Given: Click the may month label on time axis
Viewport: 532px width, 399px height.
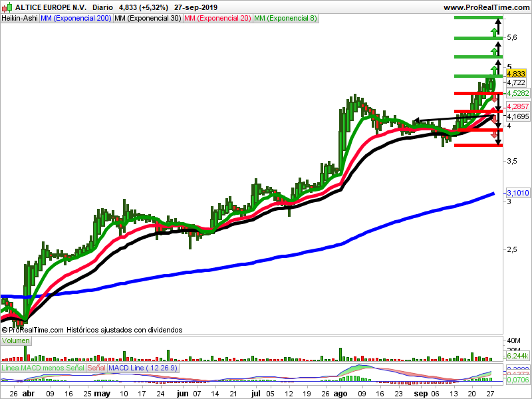Looking at the screenshot, I should [102, 394].
